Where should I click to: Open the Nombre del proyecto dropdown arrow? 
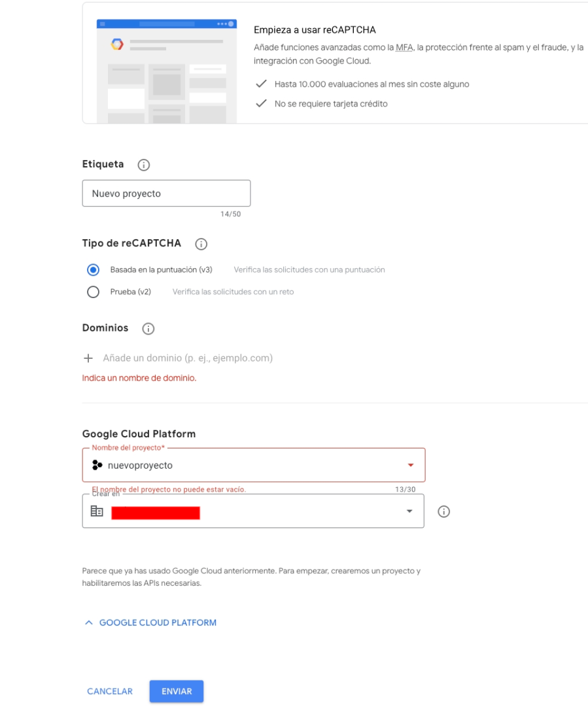point(410,465)
